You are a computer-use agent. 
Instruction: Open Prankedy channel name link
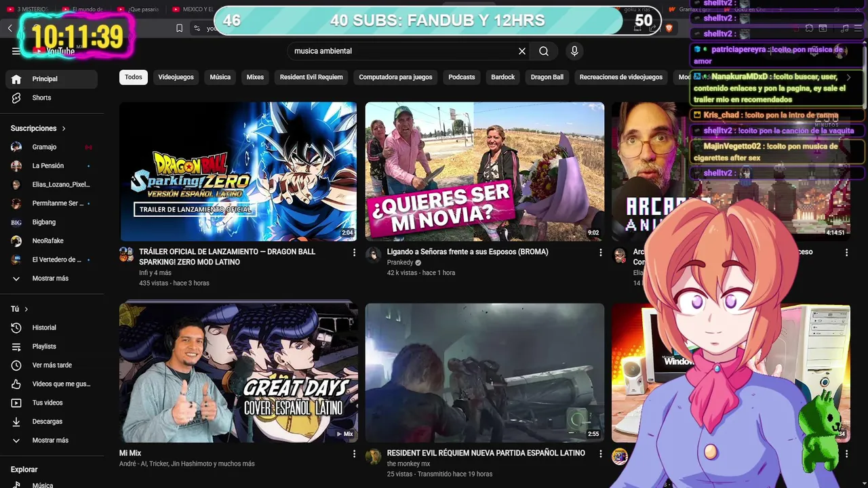point(400,262)
